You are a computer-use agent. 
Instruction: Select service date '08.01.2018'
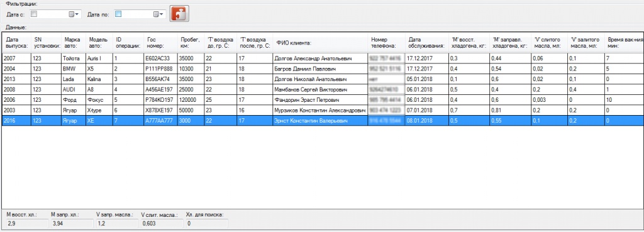pos(427,120)
